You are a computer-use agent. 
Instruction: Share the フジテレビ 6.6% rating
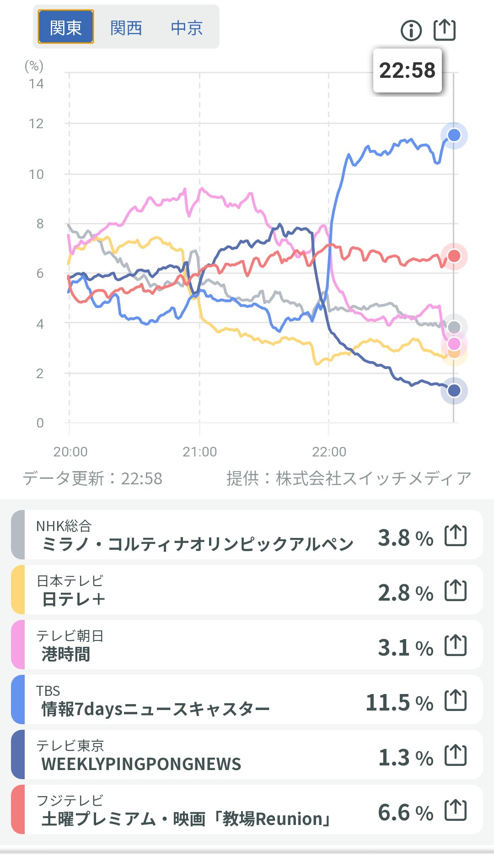(x=456, y=810)
